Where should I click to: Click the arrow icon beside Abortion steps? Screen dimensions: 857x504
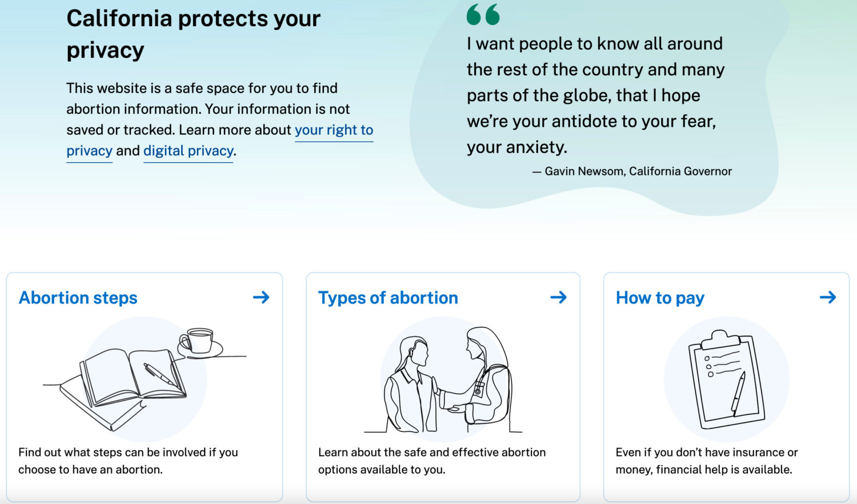(x=261, y=297)
